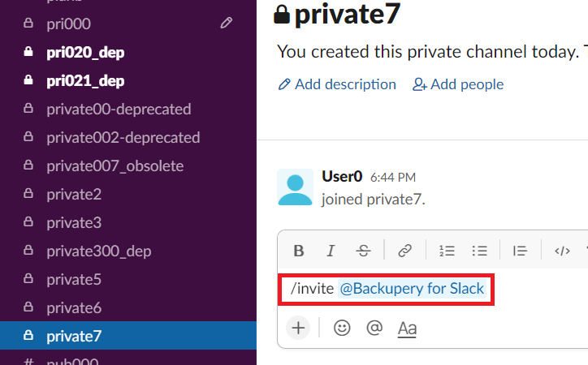Open User0's profile avatar
588x365 pixels.
[x=295, y=187]
